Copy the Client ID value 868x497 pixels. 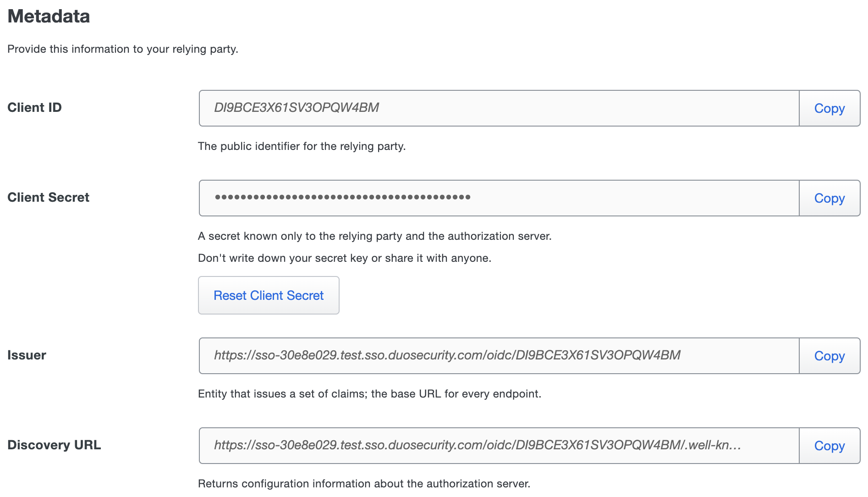[829, 108]
